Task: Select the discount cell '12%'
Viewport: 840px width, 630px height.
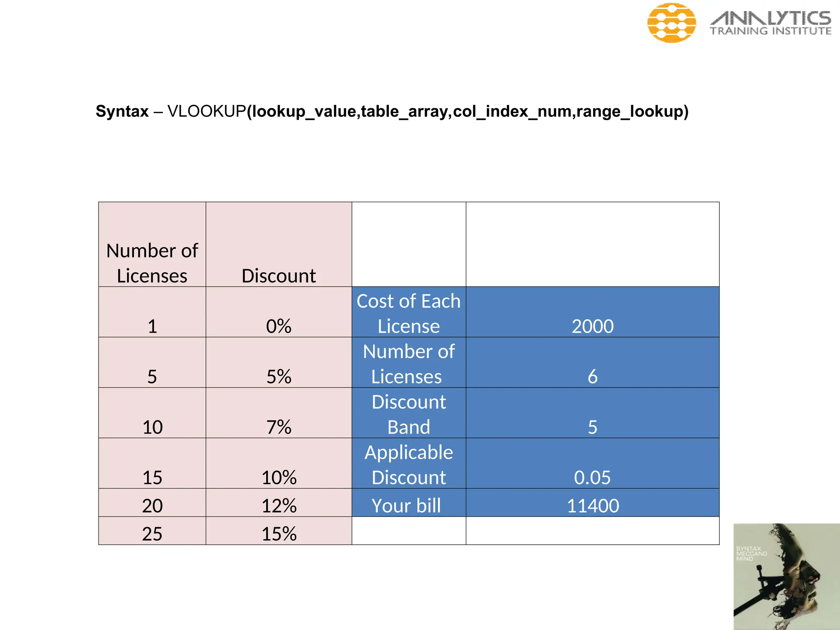Action: 279,502
